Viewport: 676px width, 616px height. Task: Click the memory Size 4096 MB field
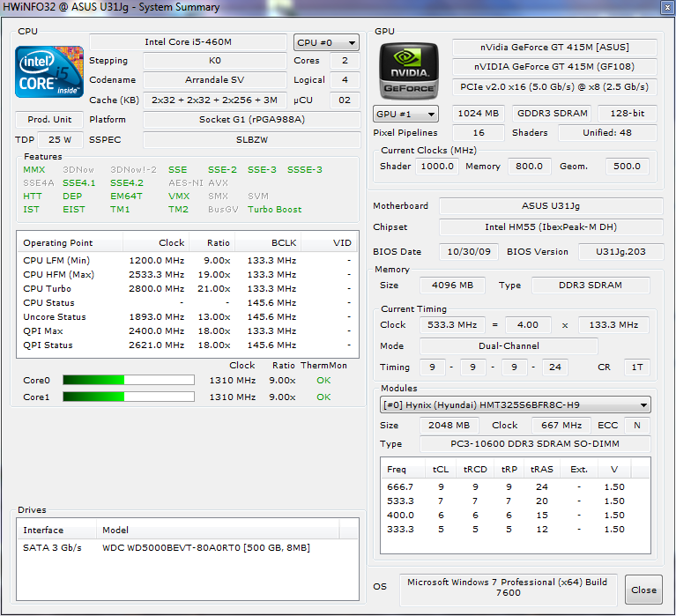[x=452, y=286]
